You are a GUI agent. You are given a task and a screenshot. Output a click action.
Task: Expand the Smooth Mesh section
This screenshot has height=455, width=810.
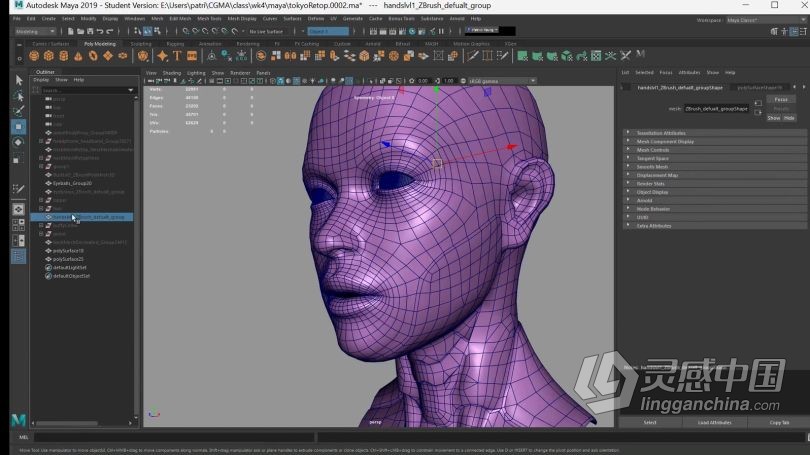[715, 167]
